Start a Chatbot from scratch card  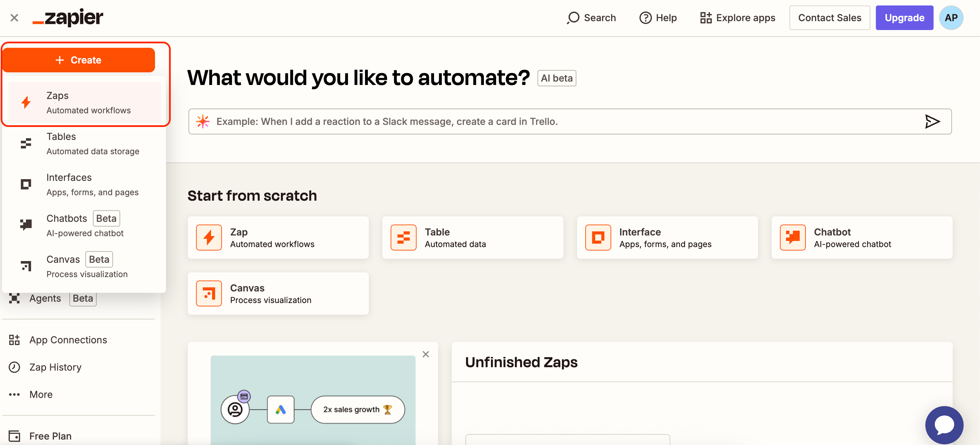(862, 238)
